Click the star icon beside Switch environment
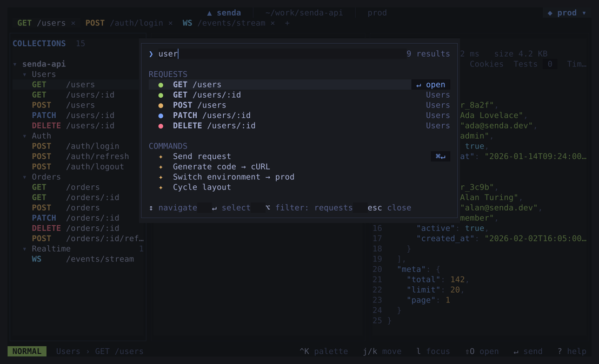This screenshot has width=599, height=364. click(161, 177)
